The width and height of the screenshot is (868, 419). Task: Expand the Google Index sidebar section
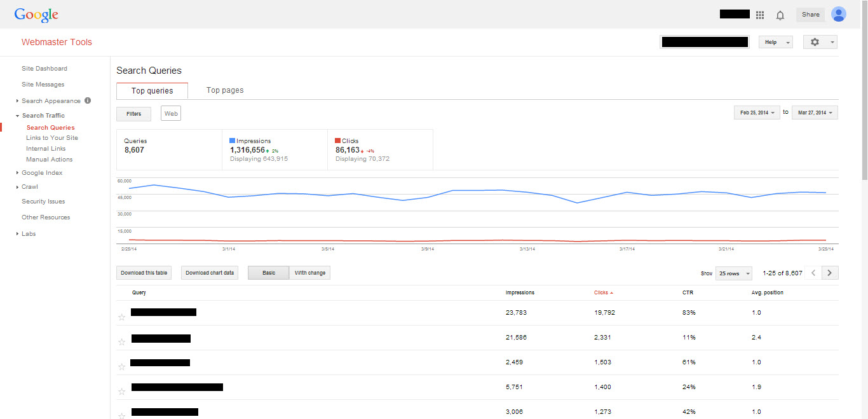[x=42, y=173]
